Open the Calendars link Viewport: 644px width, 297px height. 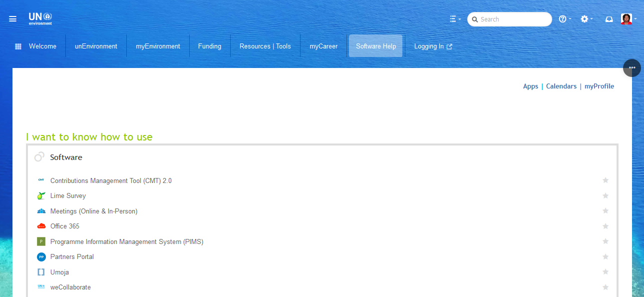561,86
